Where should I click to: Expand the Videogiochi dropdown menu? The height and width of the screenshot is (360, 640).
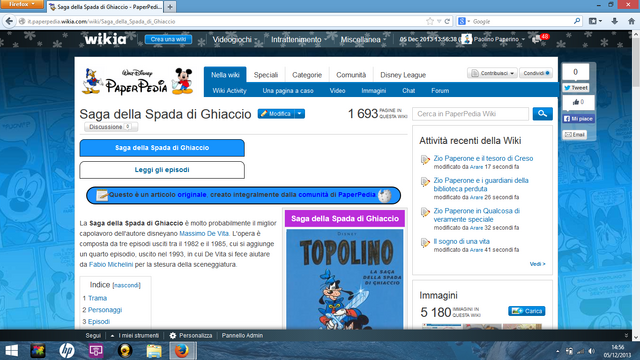pos(235,40)
